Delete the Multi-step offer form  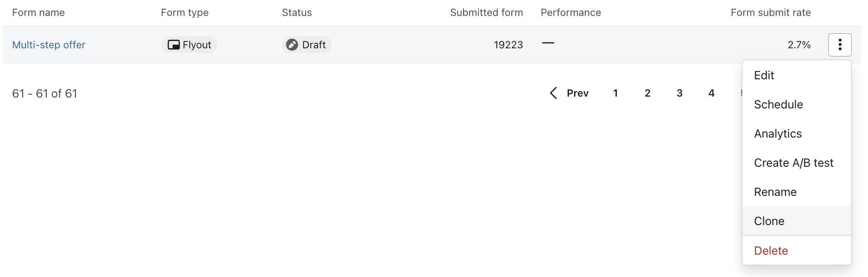tap(771, 251)
